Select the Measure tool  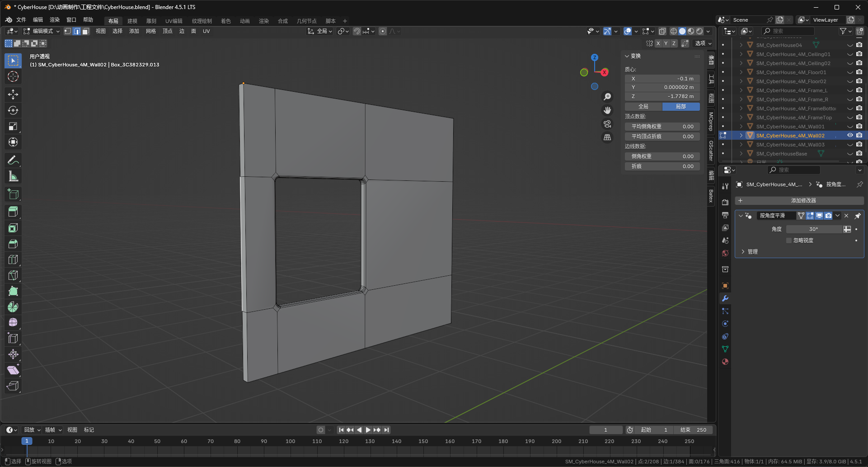click(x=13, y=176)
